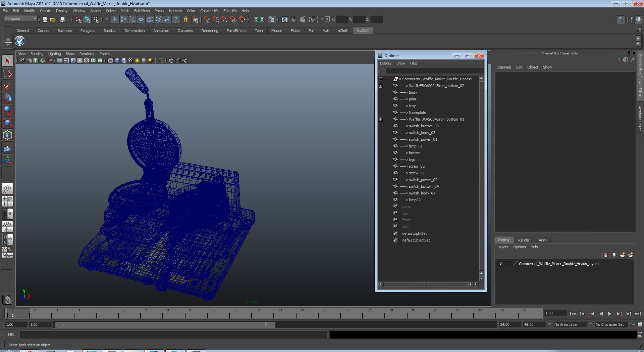Open the Edit Mesh menu
Viewport: 644px width, 352px height.
pos(142,11)
